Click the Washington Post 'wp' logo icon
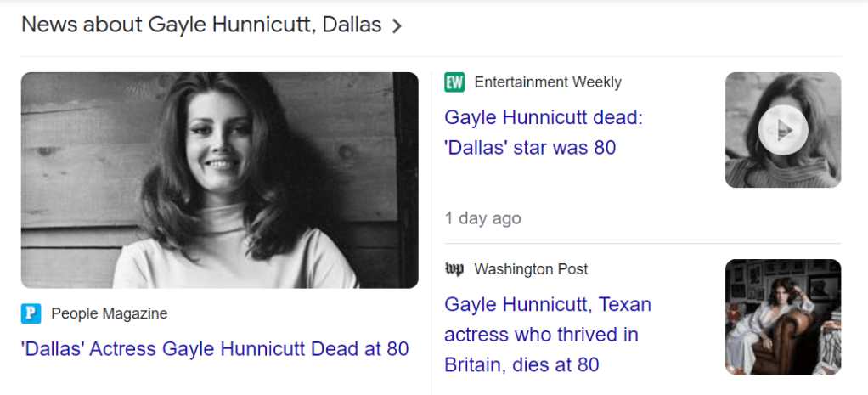 454,269
